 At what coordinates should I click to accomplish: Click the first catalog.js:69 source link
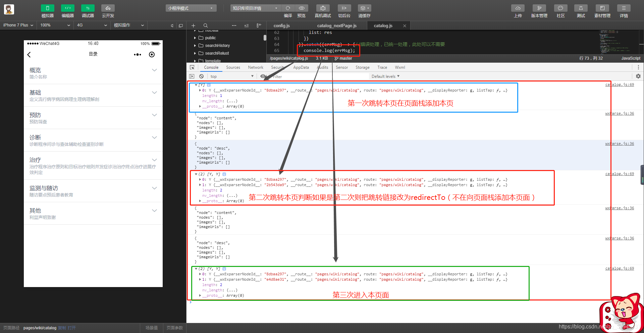(620, 85)
